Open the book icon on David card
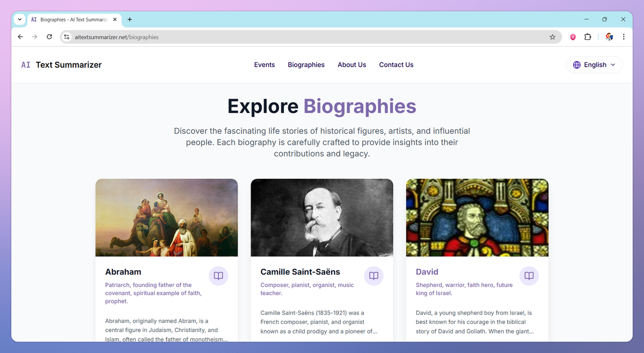Viewport: 644px width, 353px height. (529, 276)
